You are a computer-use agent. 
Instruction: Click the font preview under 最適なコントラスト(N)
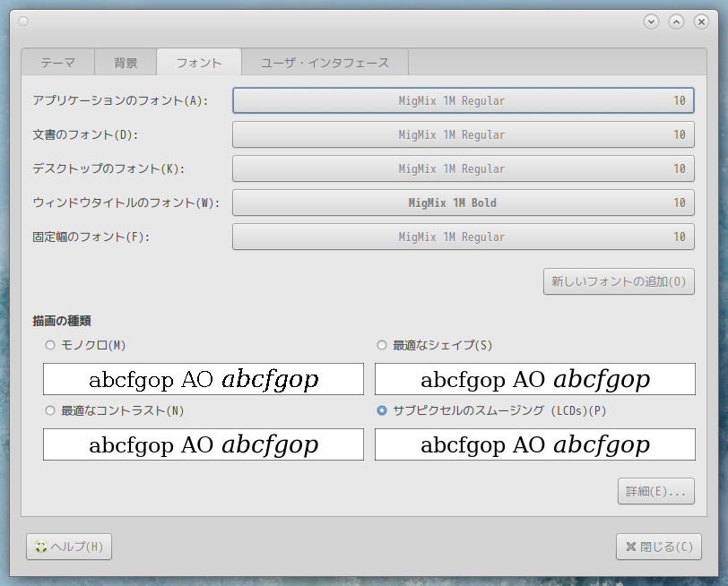[204, 444]
